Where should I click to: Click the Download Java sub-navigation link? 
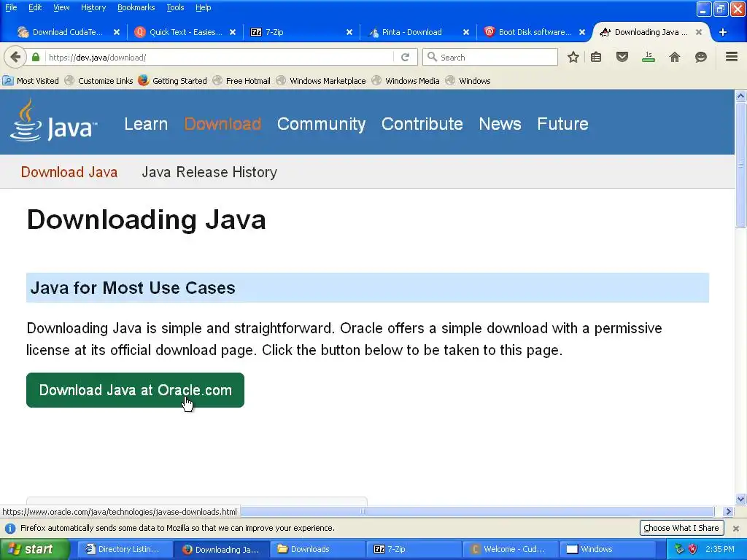pos(69,172)
